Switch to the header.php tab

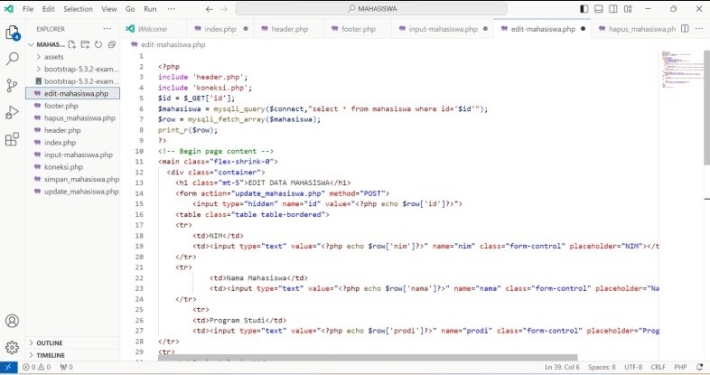click(289, 29)
